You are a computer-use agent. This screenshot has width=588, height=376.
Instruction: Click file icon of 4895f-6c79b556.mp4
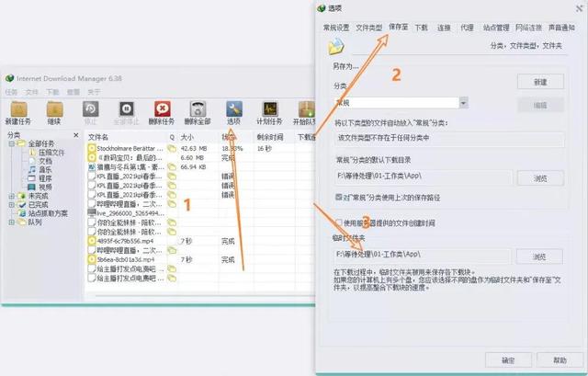point(92,241)
